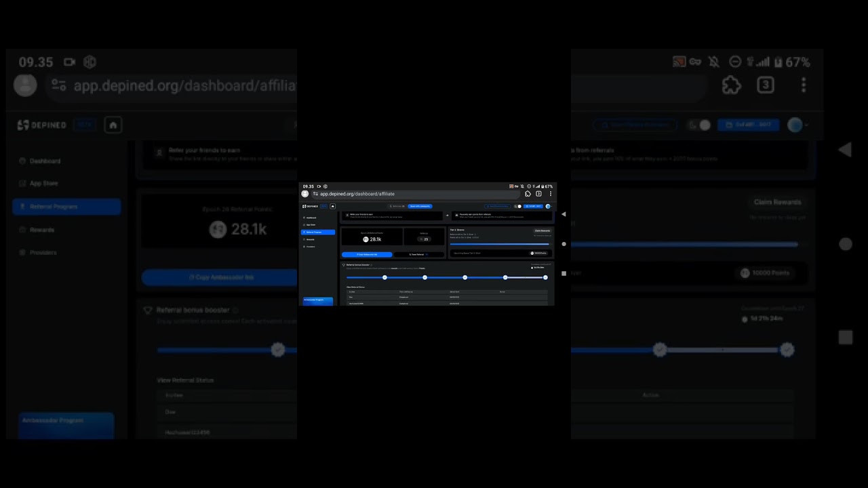This screenshot has width=868, height=488.
Task: Click Action column header in blurred background
Action: click(x=651, y=394)
